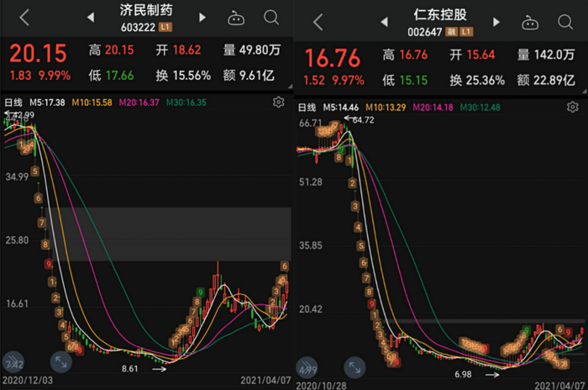This screenshot has width=588, height=390.
Task: Tap the 日线 period label on 仁东控股
Action: [307, 108]
